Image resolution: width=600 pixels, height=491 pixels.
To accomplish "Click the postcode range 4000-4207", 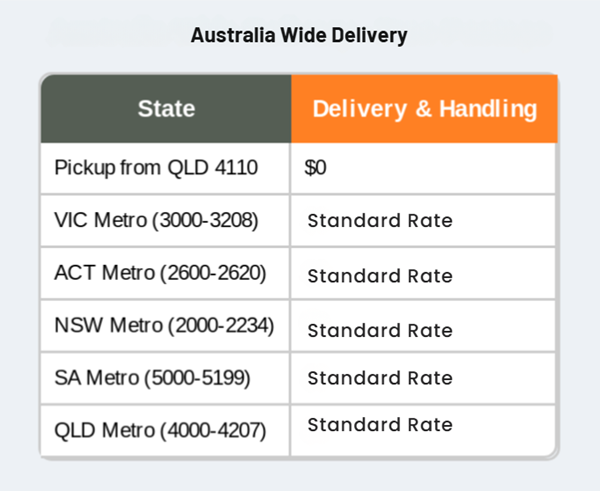I will [212, 431].
